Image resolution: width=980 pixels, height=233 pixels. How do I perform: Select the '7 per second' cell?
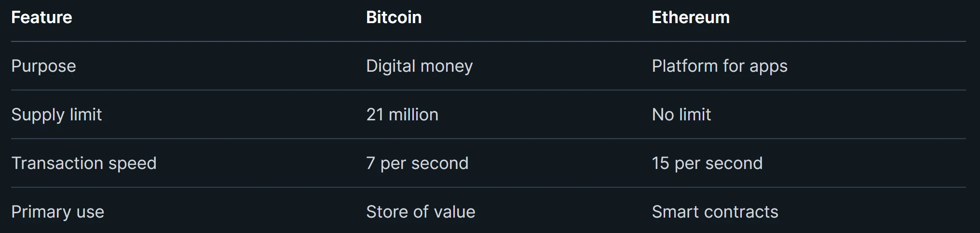coord(417,163)
